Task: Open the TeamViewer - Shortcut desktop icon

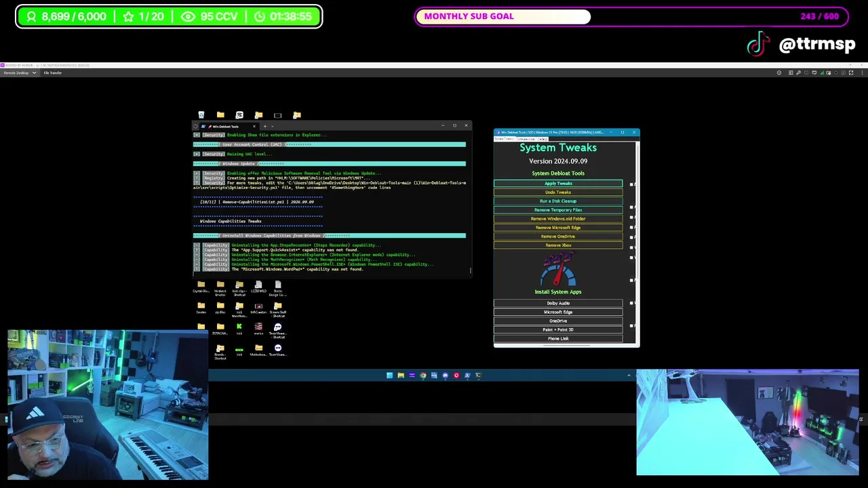Action: [x=278, y=330]
